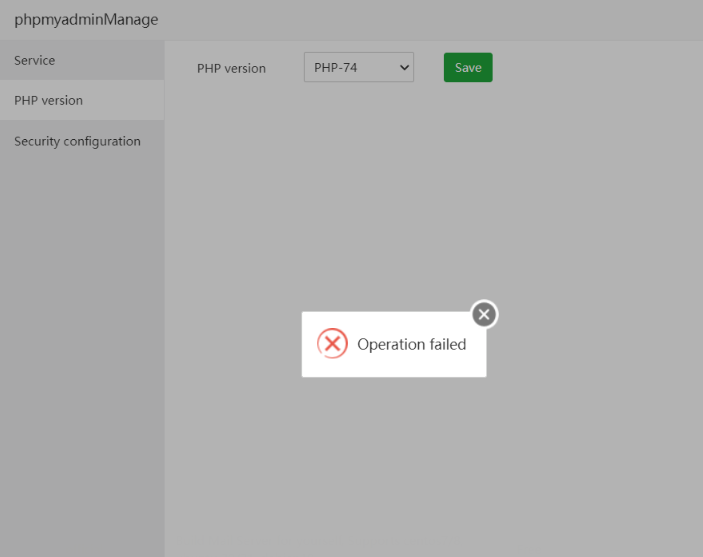The height and width of the screenshot is (557, 703).
Task: Go to Security configuration tab
Action: [x=82, y=141]
